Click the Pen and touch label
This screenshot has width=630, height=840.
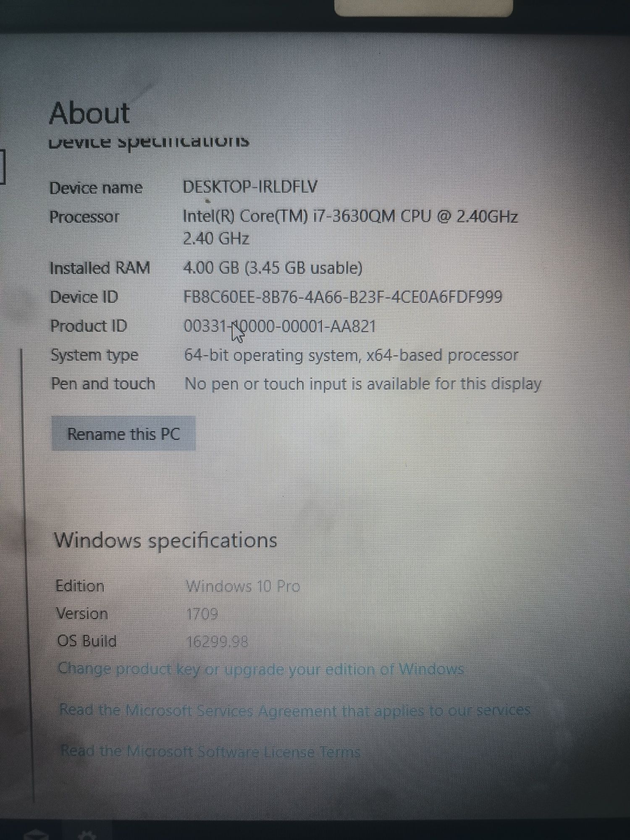coord(103,383)
